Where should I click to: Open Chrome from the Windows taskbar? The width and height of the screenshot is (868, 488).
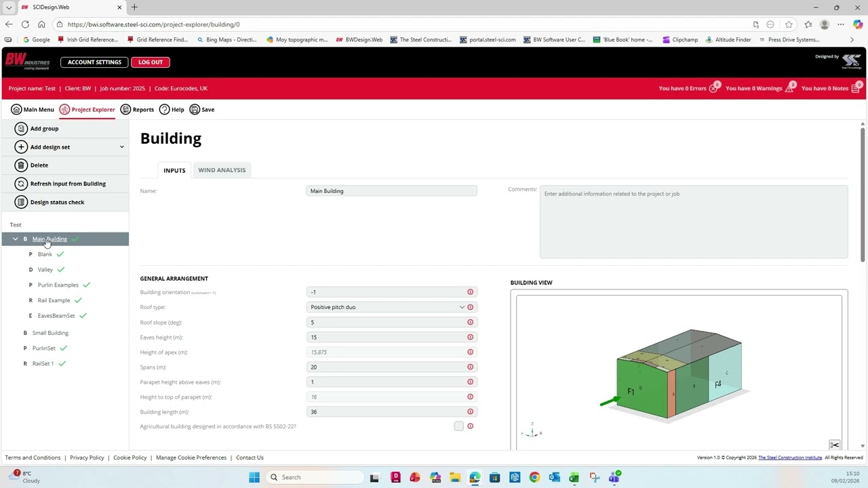(534, 477)
